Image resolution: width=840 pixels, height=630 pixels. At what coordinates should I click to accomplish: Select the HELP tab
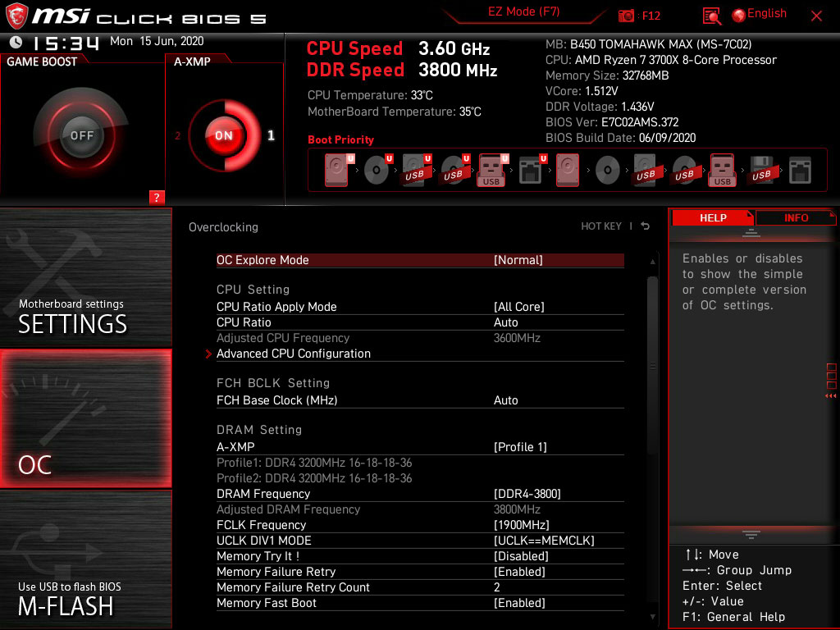tap(712, 217)
